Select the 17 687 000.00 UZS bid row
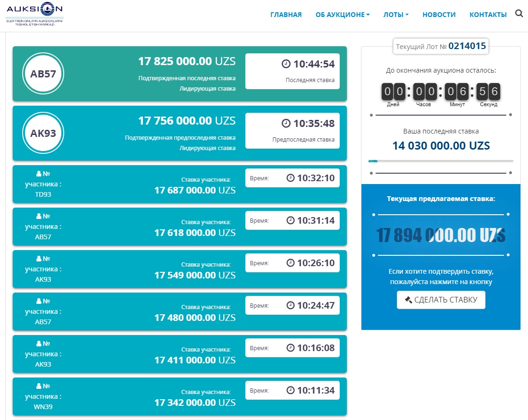The height and width of the screenshot is (420, 528). [179, 185]
